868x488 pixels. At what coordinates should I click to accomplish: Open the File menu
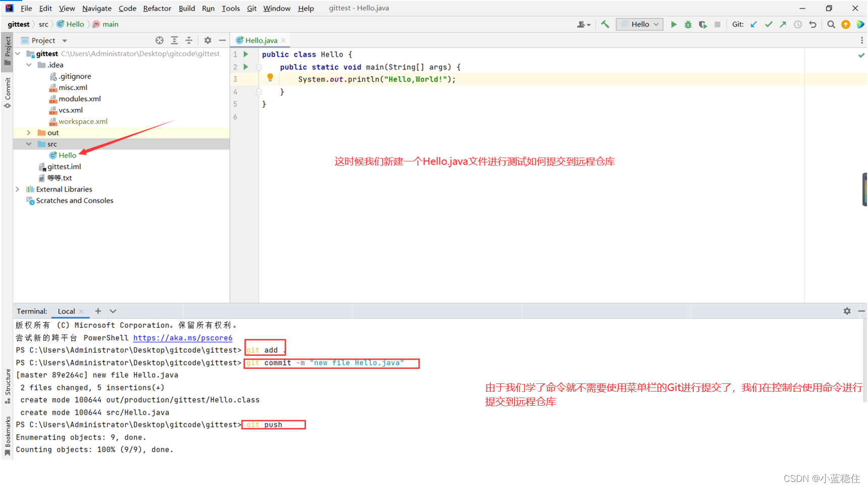tap(26, 8)
